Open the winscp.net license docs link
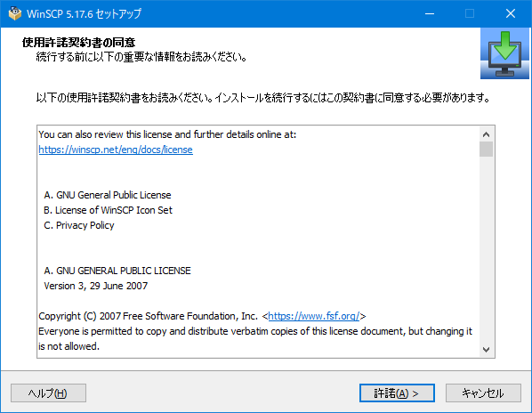This screenshot has height=413, width=532. click(116, 150)
